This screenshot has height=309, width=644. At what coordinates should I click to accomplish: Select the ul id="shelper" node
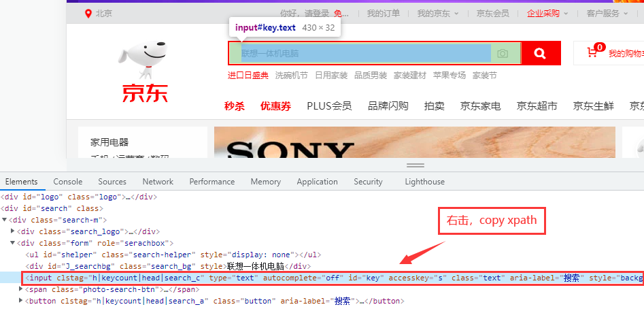coord(173,255)
